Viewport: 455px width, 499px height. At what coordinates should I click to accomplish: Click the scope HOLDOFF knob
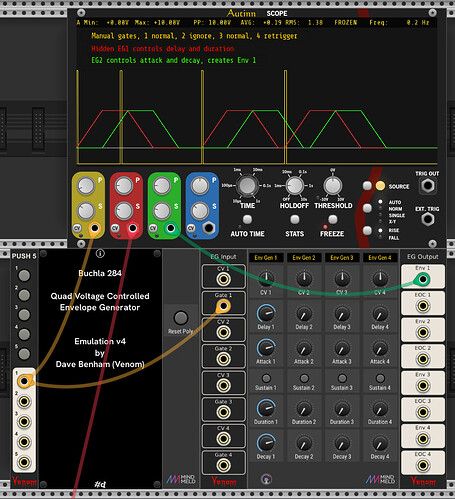point(295,186)
